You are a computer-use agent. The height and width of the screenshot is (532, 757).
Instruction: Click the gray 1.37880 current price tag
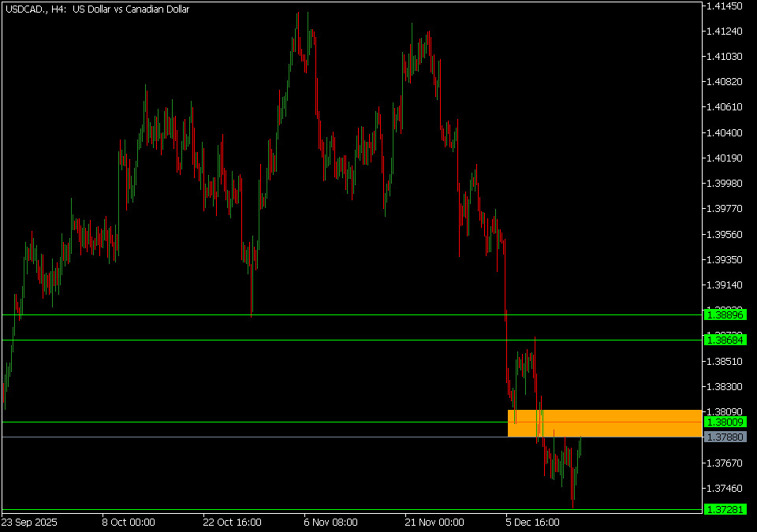[725, 437]
